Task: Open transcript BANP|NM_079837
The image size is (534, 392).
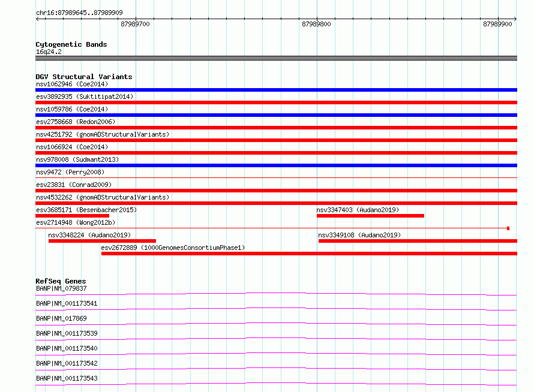Action: tap(61, 288)
